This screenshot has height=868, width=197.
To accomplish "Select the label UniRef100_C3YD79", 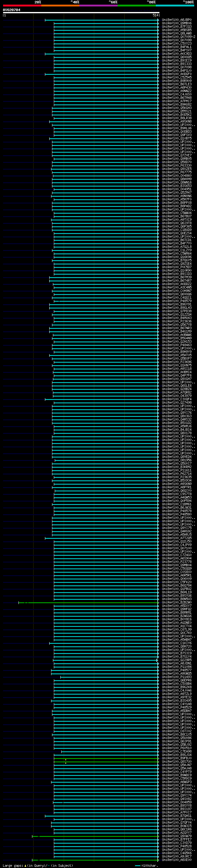I will coord(177,843).
